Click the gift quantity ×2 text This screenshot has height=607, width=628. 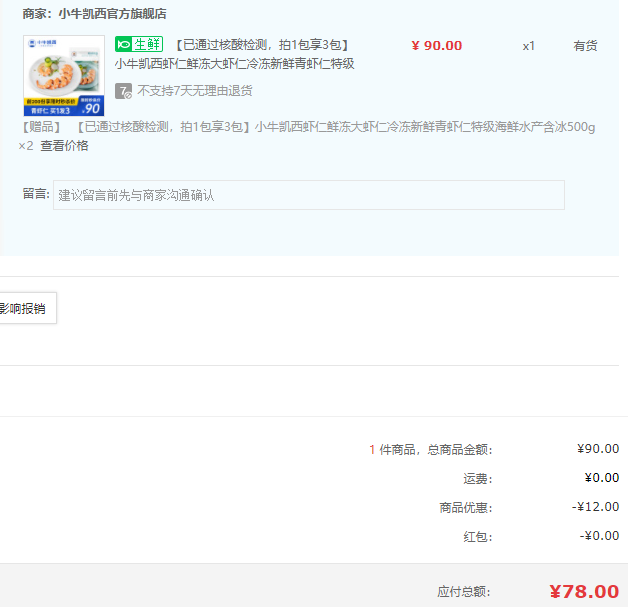coord(26,146)
